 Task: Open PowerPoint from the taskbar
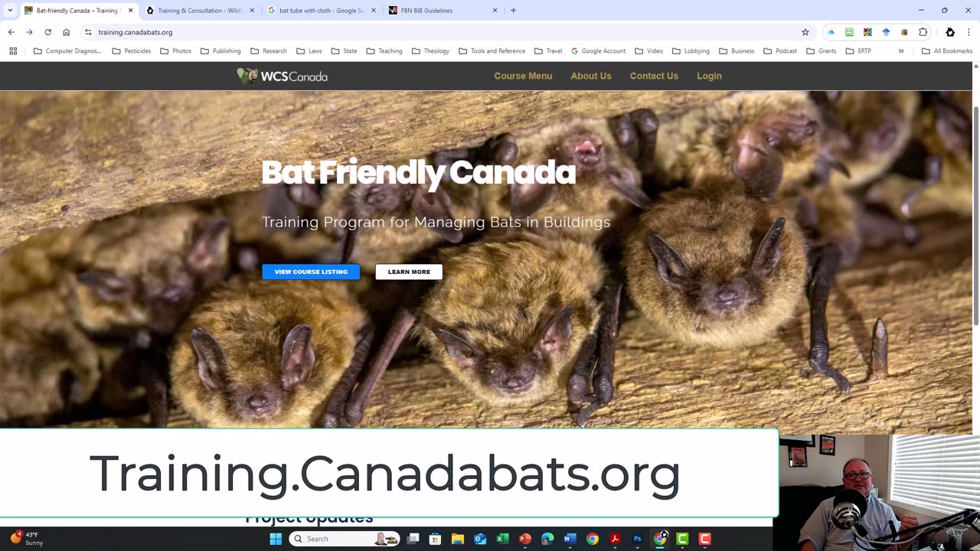[x=525, y=539]
